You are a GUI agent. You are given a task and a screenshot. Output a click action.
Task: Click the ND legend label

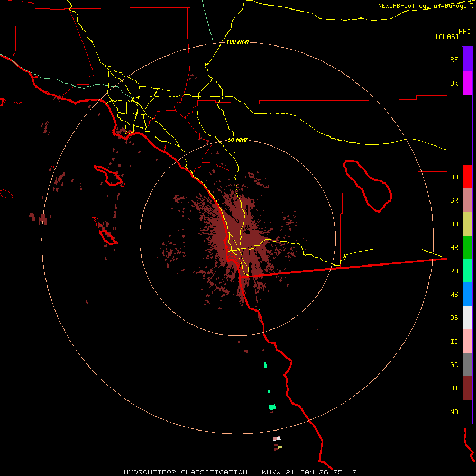(x=454, y=412)
